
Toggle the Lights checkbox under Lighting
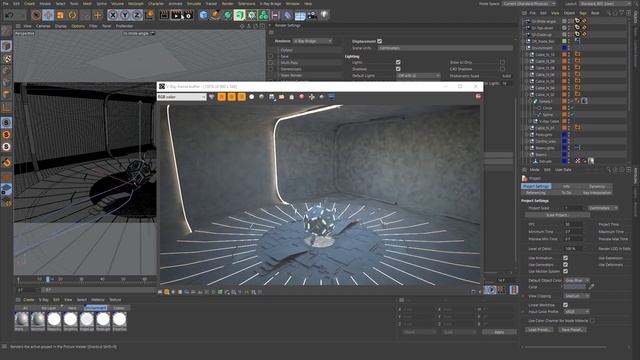(x=398, y=62)
